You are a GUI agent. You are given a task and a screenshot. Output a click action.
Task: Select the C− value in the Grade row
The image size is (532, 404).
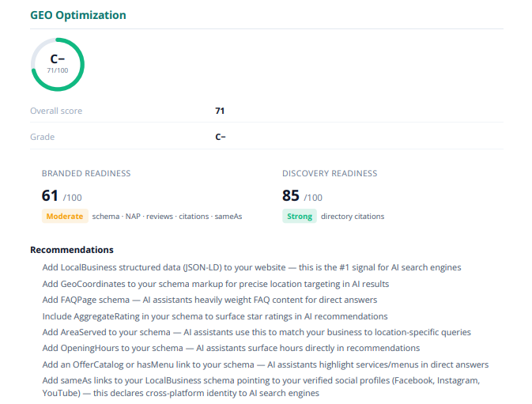tap(221, 137)
